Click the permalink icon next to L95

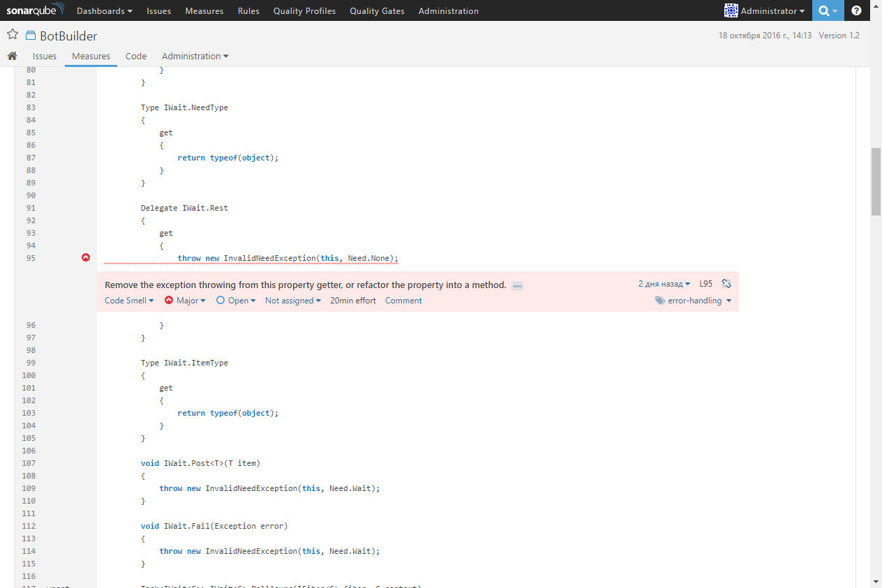click(726, 283)
